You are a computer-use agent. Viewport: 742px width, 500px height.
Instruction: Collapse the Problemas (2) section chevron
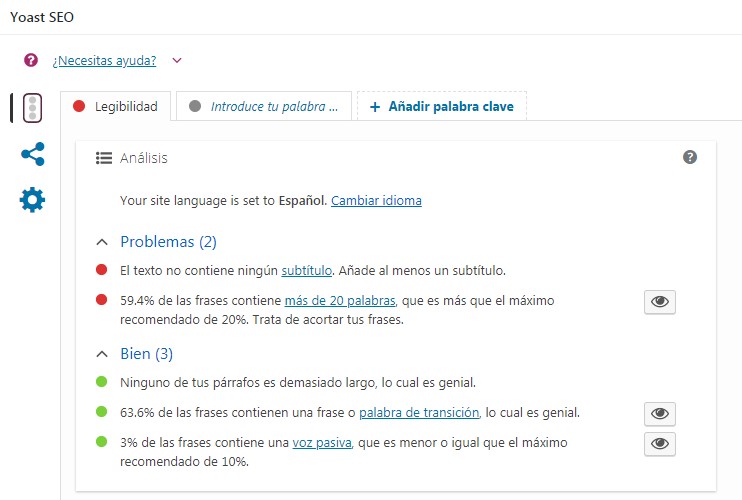(102, 242)
